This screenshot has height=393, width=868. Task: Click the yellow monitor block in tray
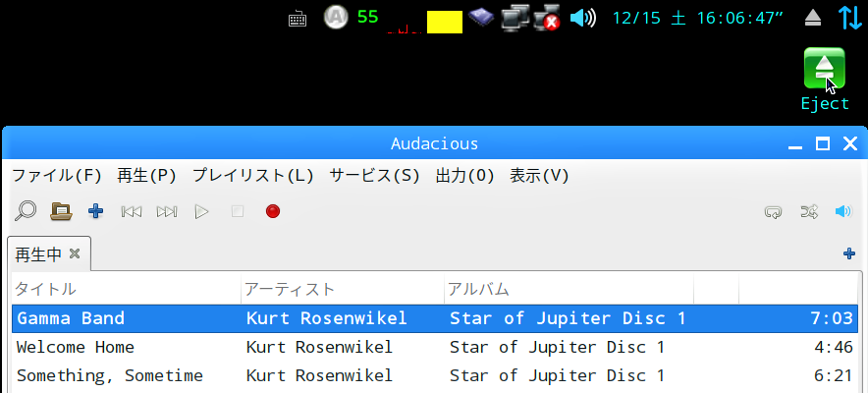(x=445, y=23)
